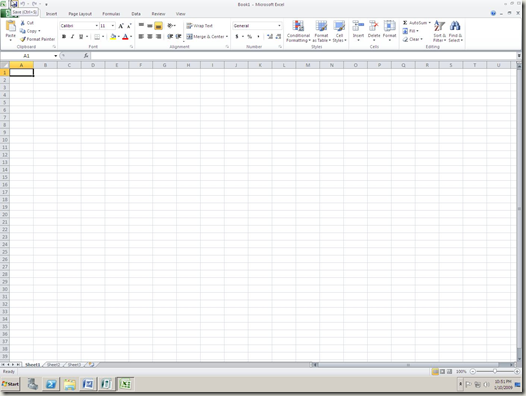Click the Paste clipboard icon
This screenshot has height=396, width=526.
point(11,26)
